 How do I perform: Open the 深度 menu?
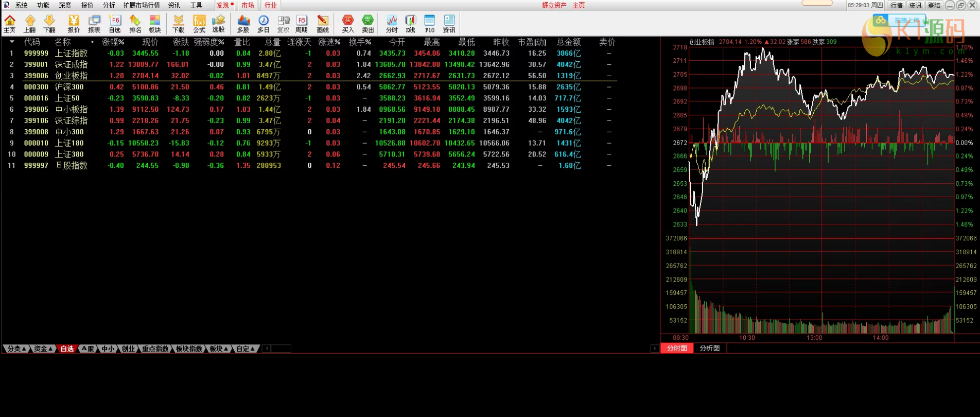point(65,5)
